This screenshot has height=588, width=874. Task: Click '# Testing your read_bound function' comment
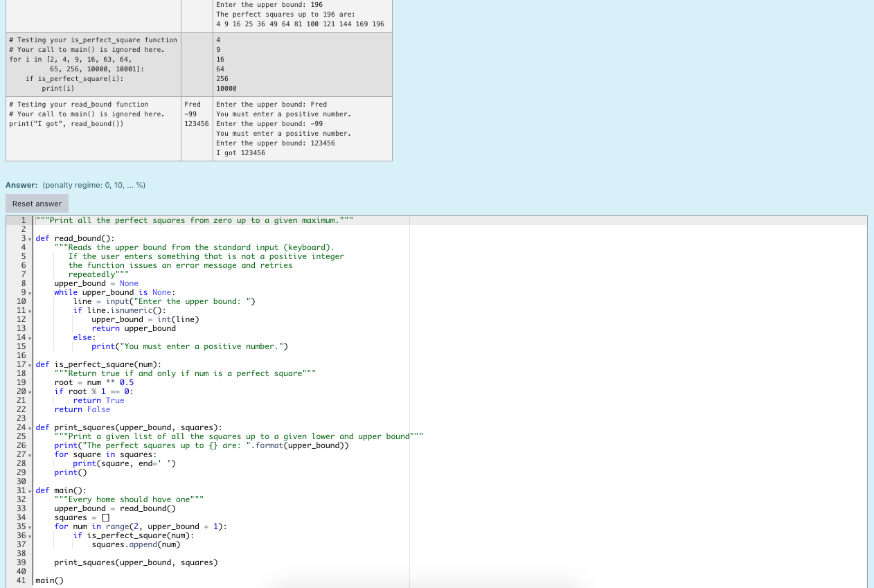79,105
